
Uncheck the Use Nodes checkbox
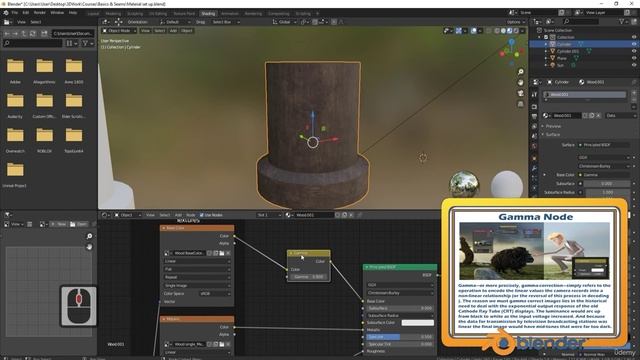tap(201, 215)
